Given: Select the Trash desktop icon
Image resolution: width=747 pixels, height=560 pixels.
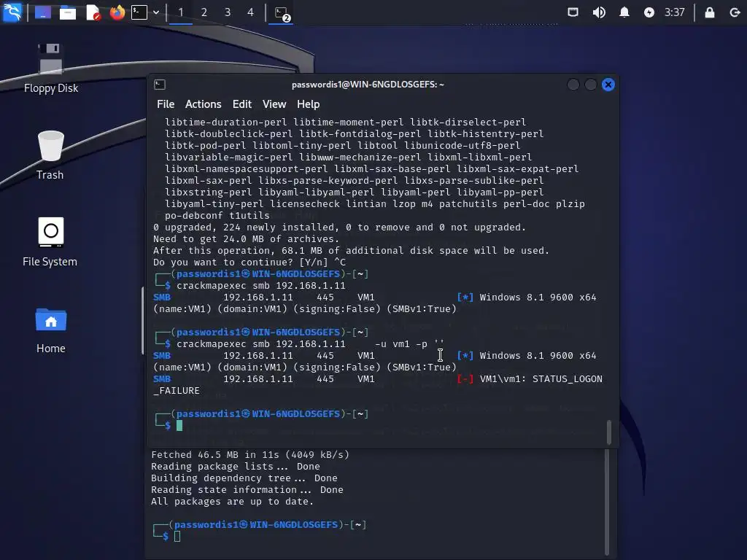Looking at the screenshot, I should (50, 155).
